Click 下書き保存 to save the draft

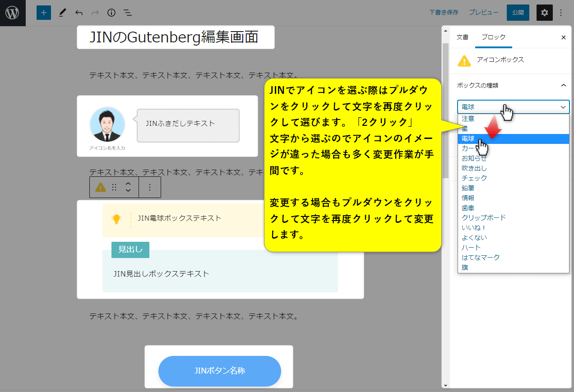[444, 13]
